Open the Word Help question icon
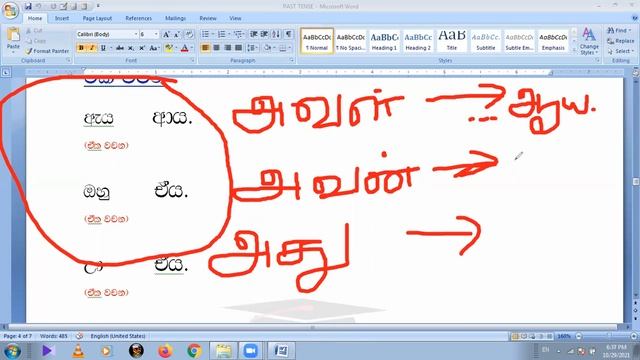 [635, 18]
